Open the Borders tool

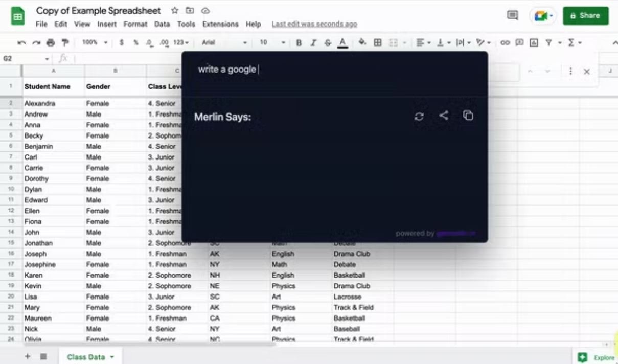click(x=378, y=43)
